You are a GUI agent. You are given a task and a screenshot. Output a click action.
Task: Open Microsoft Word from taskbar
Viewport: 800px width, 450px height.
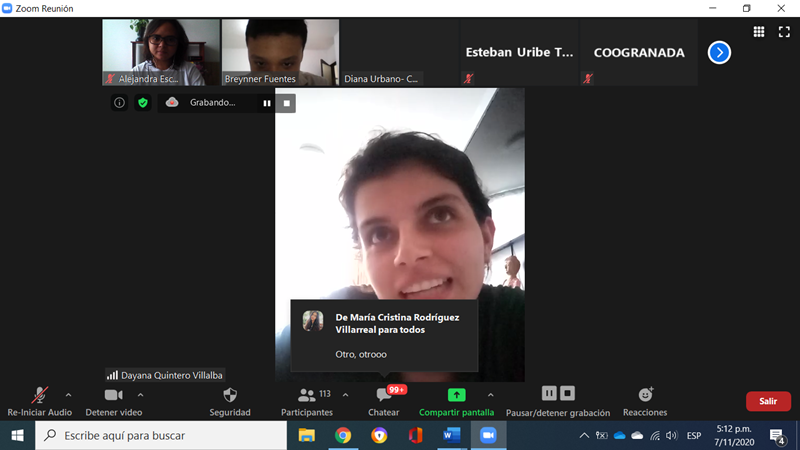[452, 436]
